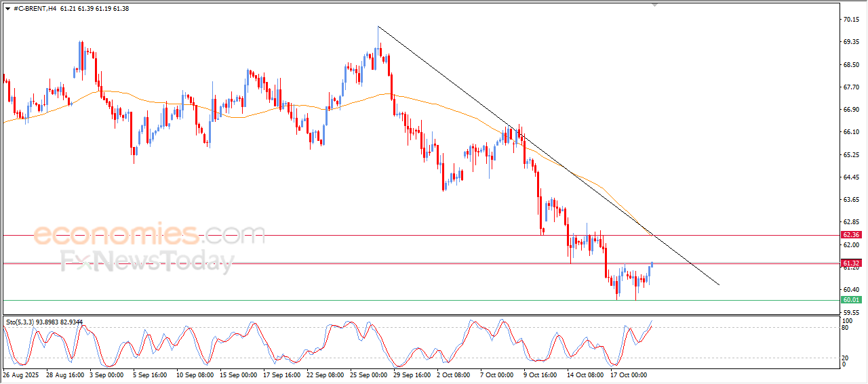Click the 26 Aug 2025 date label
The height and width of the screenshot is (384, 868).
(x=22, y=374)
